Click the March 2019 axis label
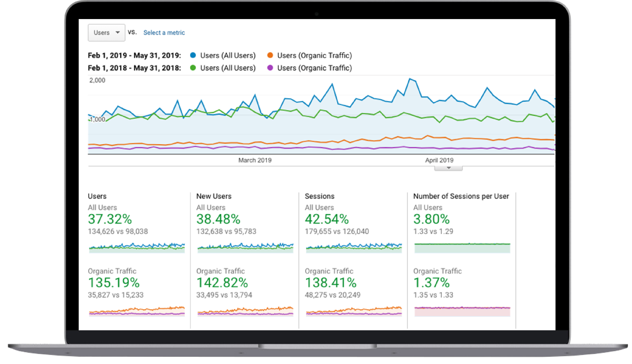The height and width of the screenshot is (364, 632). point(255,160)
